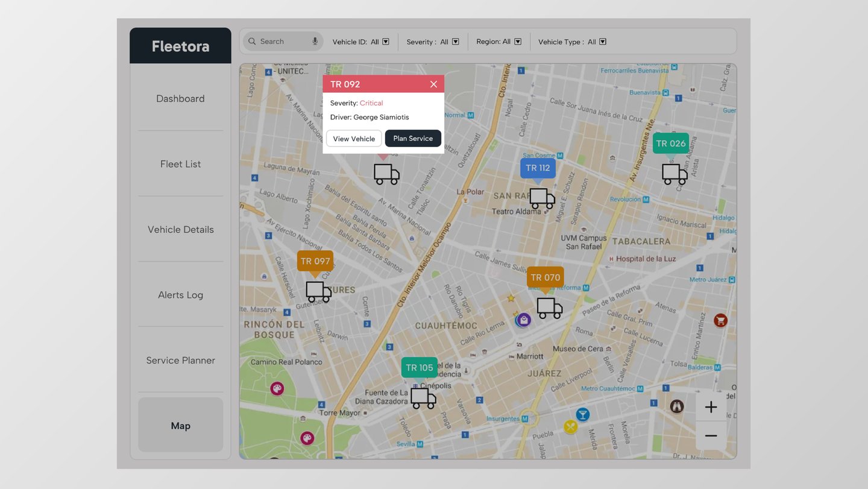Image resolution: width=868 pixels, height=489 pixels.
Task: Click the JUÁREZ district label
Action: pyautogui.click(x=544, y=373)
